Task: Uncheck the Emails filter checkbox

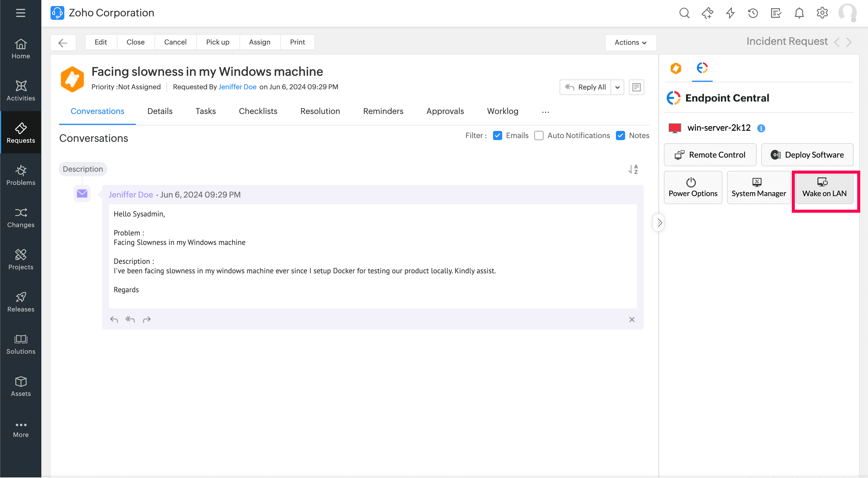Action: click(x=497, y=136)
